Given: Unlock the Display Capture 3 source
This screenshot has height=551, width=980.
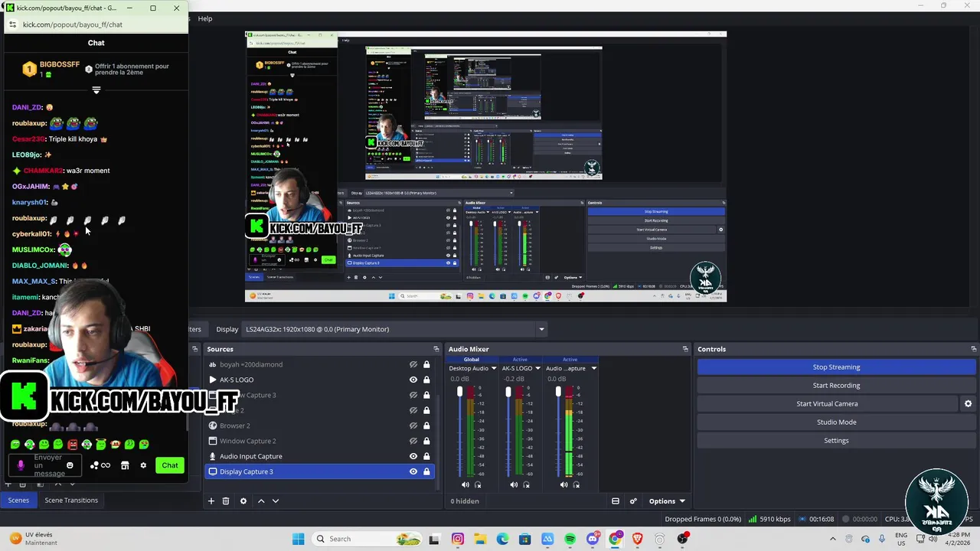Looking at the screenshot, I should coord(426,471).
